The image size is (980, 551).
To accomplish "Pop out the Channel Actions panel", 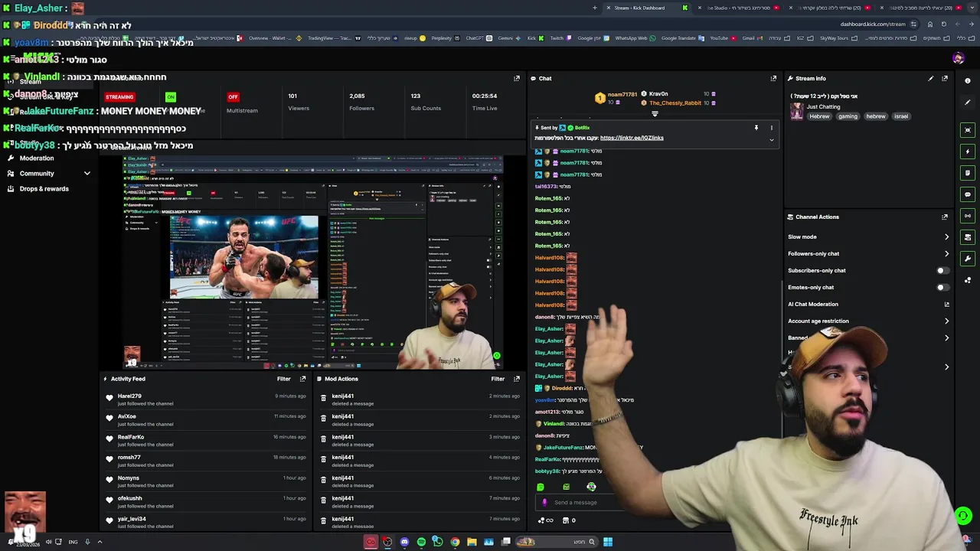I will (945, 217).
